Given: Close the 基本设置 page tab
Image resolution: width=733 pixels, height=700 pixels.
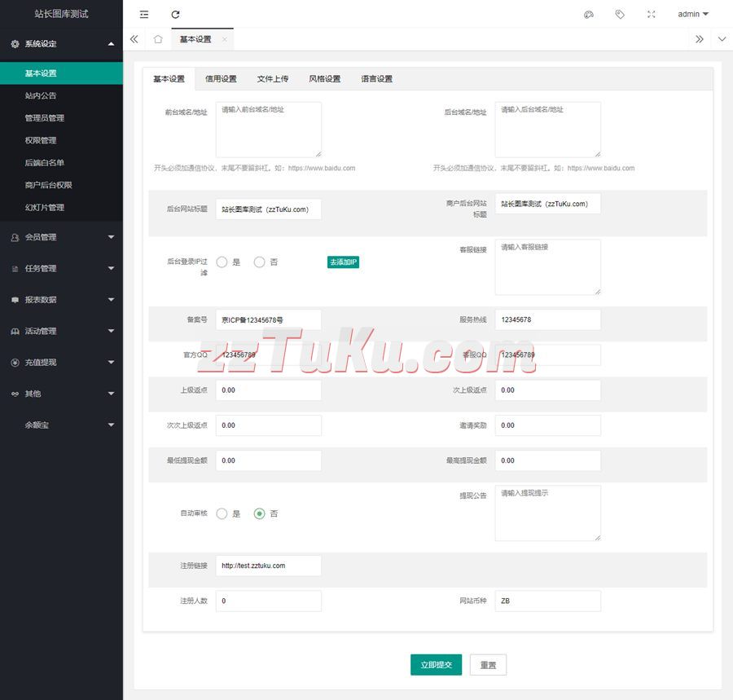Looking at the screenshot, I should tap(224, 39).
